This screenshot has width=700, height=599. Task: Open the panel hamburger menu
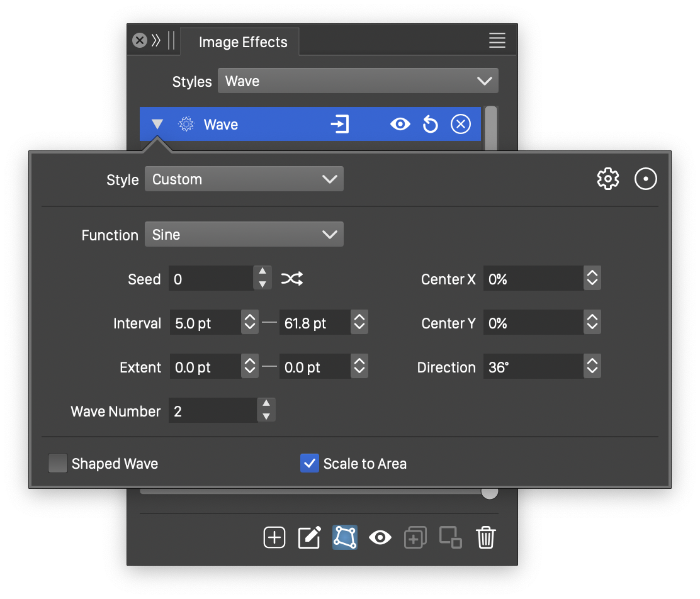tap(497, 41)
